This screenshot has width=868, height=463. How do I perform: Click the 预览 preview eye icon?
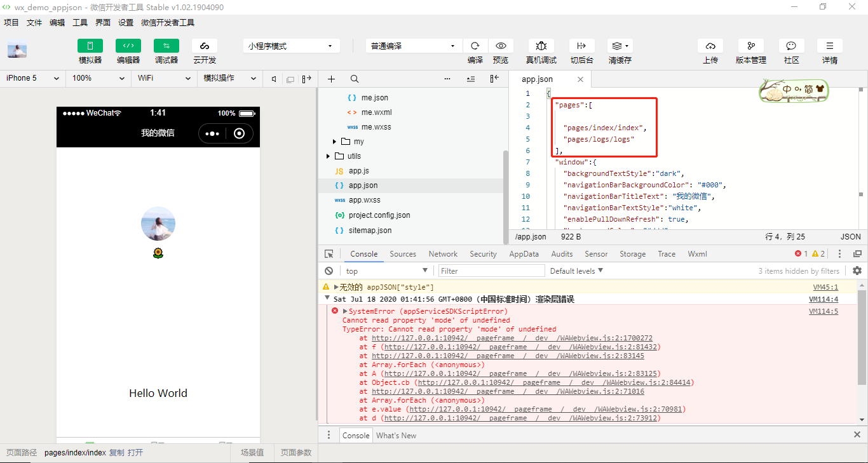click(501, 46)
